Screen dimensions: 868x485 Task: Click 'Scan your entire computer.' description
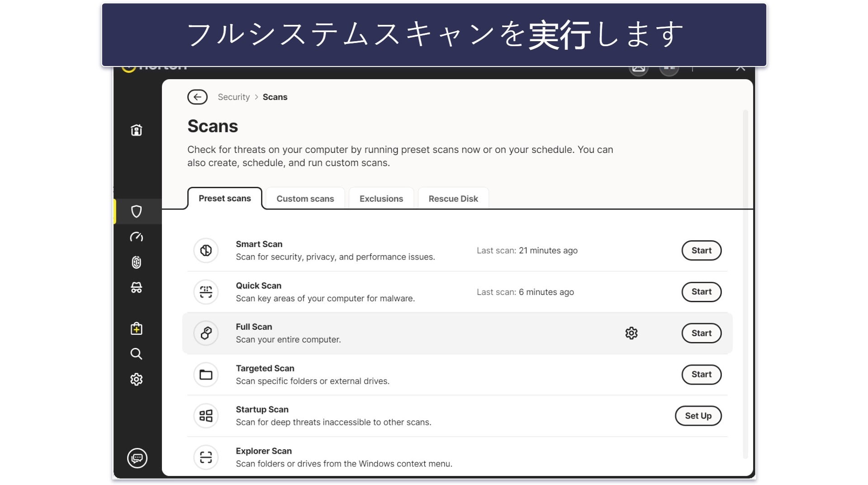click(x=288, y=339)
